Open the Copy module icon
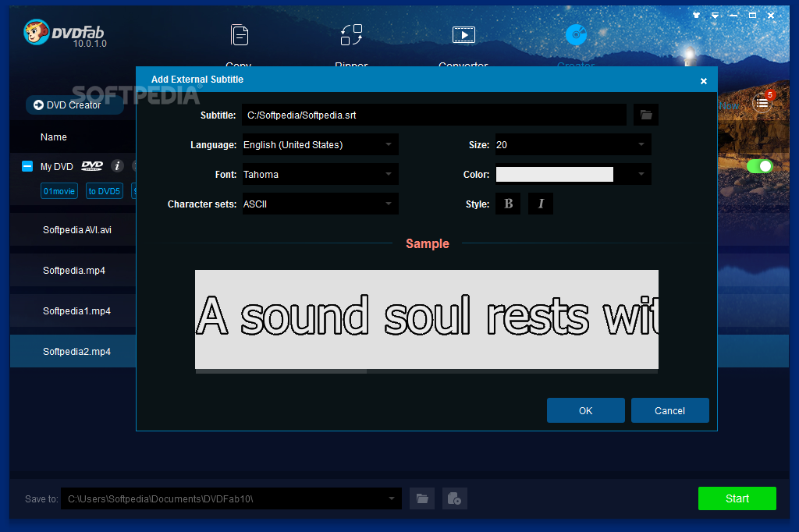Image resolution: width=799 pixels, height=532 pixels. point(239,35)
